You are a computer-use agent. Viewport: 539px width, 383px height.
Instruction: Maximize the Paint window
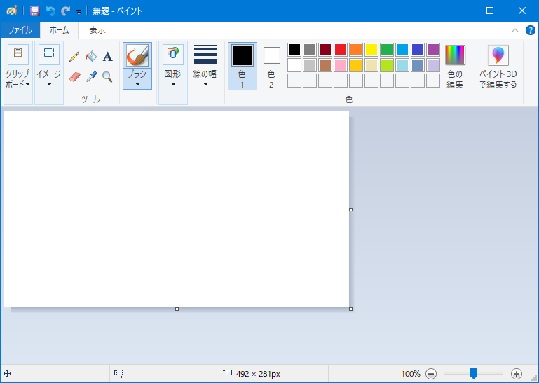(x=489, y=11)
